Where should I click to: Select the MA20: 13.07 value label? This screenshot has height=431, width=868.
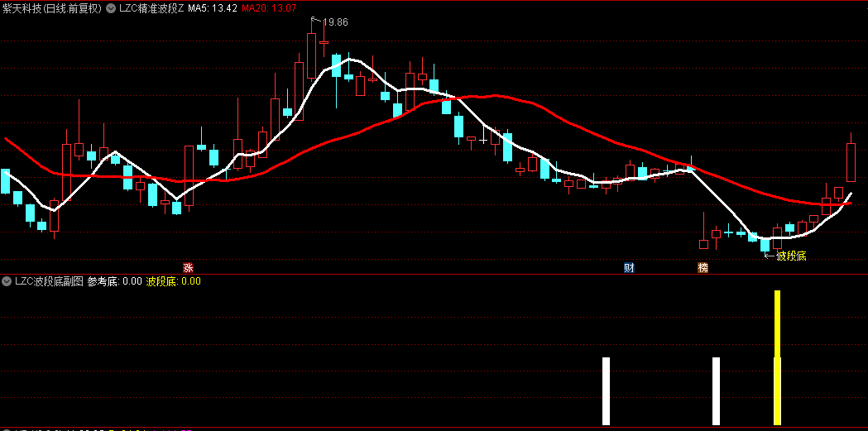[269, 9]
